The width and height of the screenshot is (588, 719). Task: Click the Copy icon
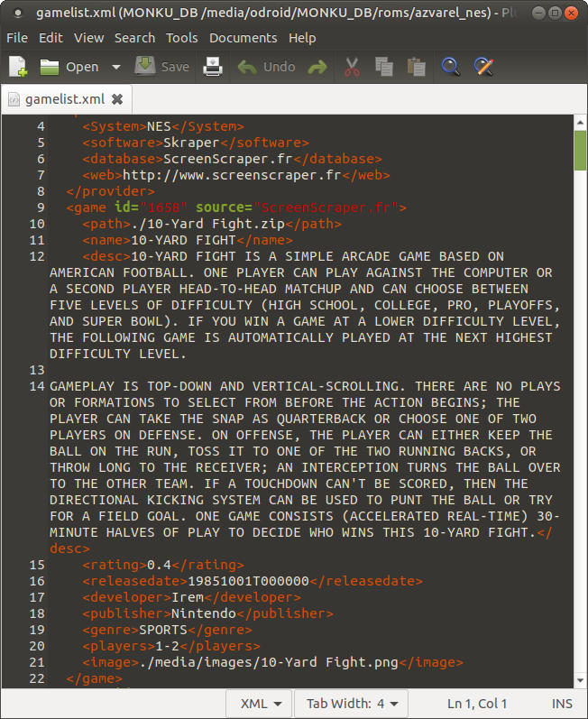[x=384, y=67]
